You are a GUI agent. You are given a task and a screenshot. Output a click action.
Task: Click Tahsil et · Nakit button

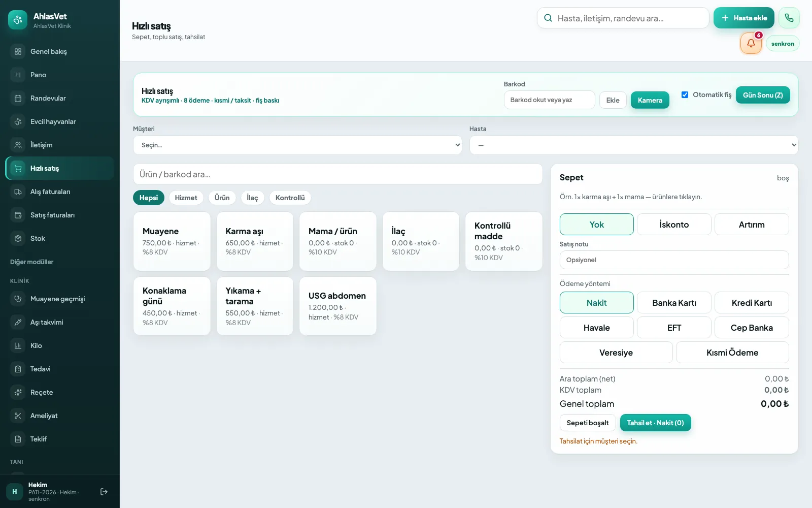click(655, 423)
